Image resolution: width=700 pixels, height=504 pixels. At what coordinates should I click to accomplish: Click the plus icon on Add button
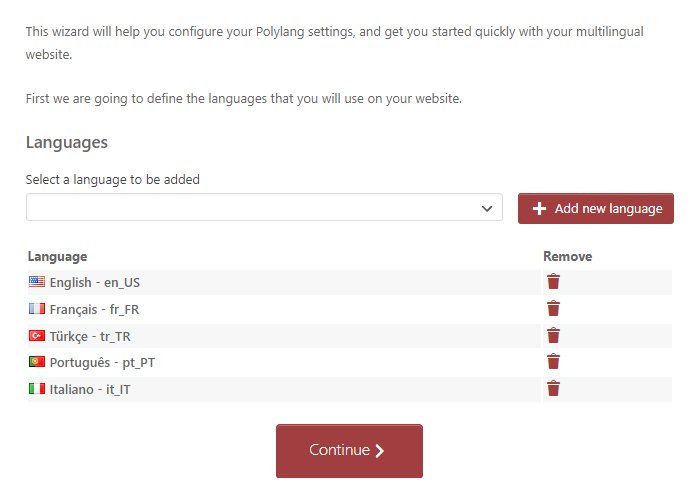coord(539,209)
